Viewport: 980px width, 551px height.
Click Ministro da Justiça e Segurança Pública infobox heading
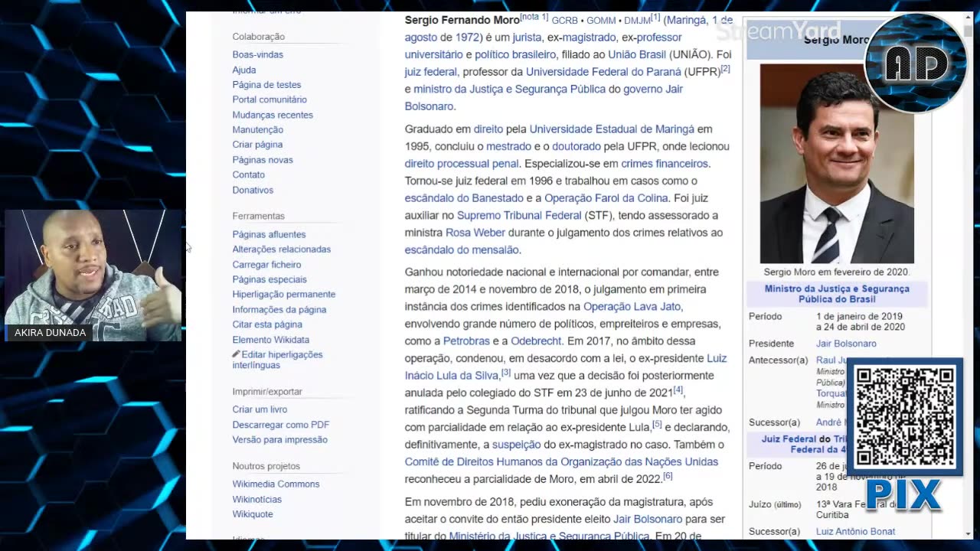pyautogui.click(x=837, y=294)
